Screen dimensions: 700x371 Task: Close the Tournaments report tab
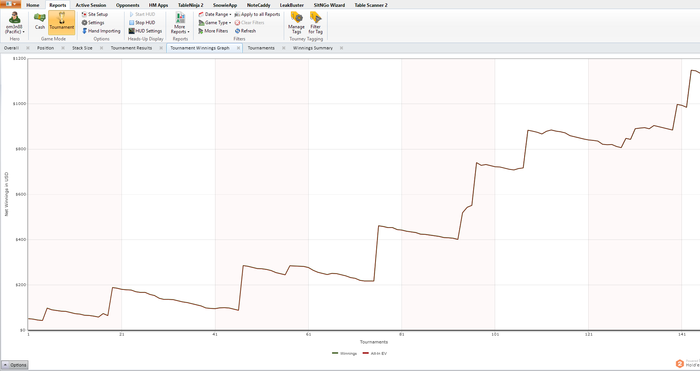point(283,48)
